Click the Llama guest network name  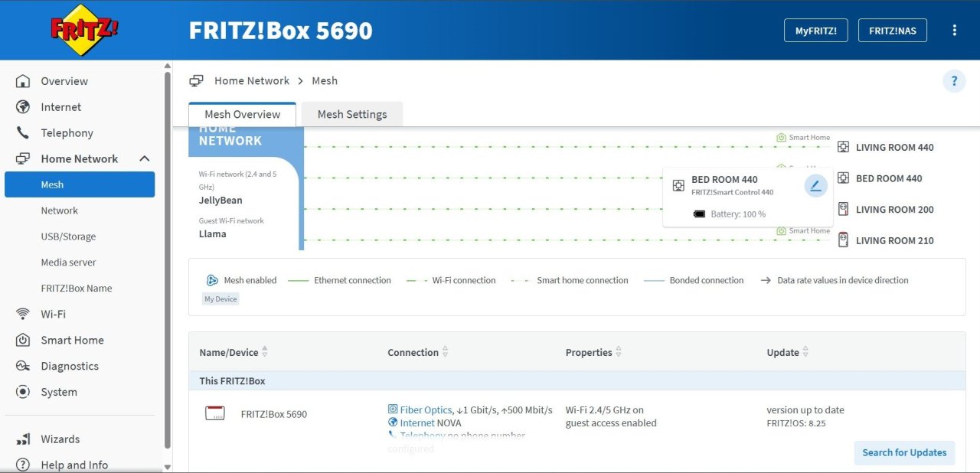click(x=213, y=234)
